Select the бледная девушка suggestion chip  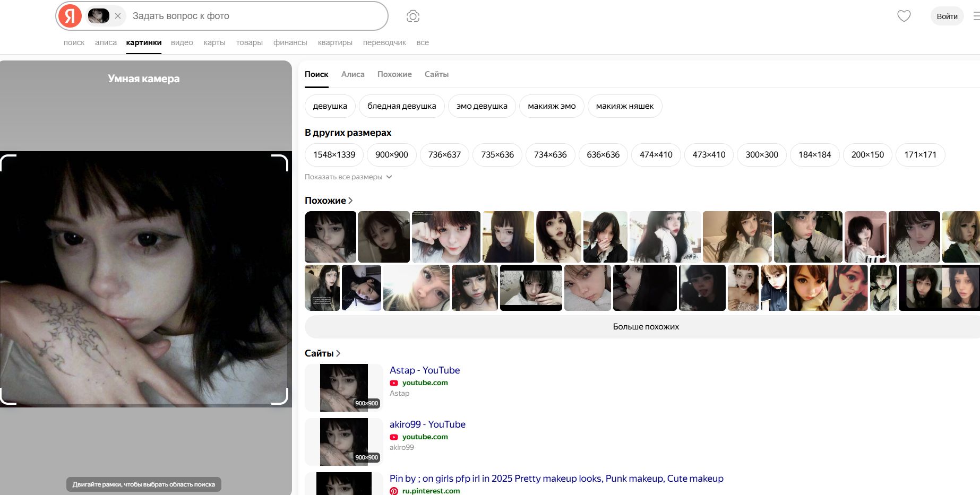tap(402, 106)
